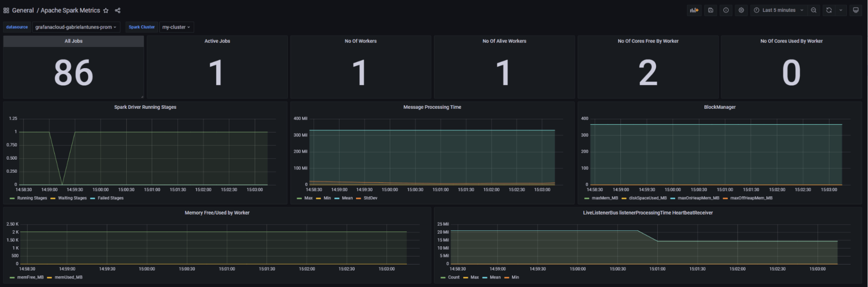The width and height of the screenshot is (868, 287).
Task: Open the No Of Alive Workers panel menu
Action: 504,41
